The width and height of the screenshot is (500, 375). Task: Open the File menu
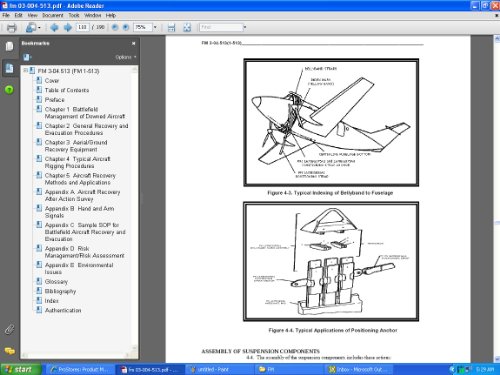tap(6, 15)
